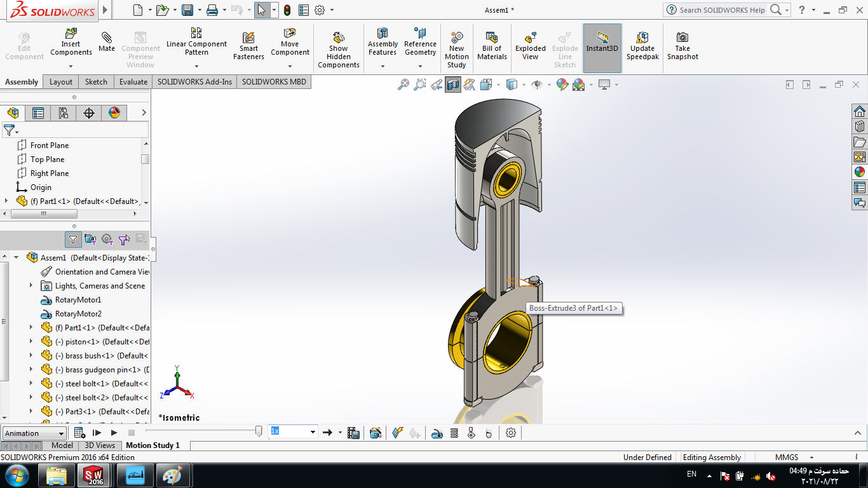Open the Animation Wizard
The width and height of the screenshot is (868, 488).
click(376, 433)
